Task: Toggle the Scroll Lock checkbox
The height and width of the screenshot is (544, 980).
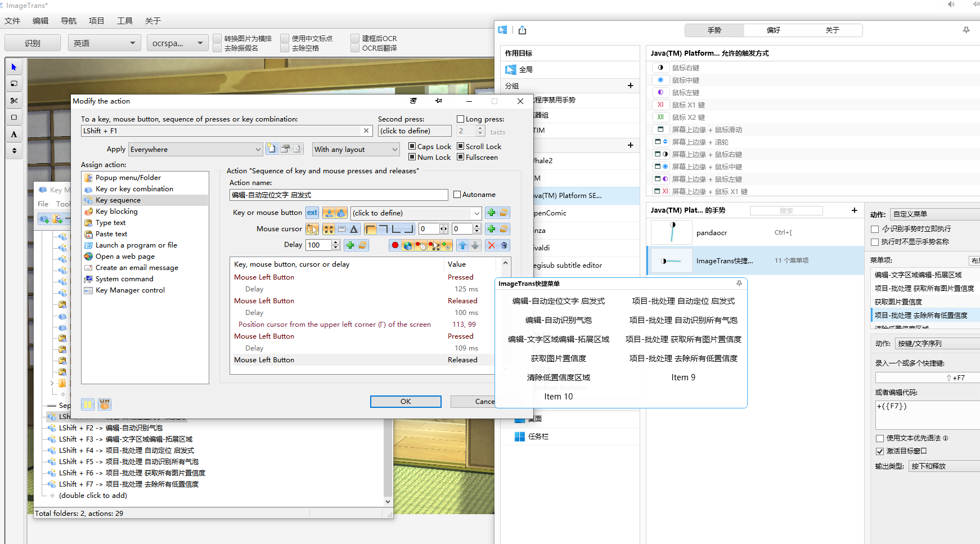Action: coord(460,146)
